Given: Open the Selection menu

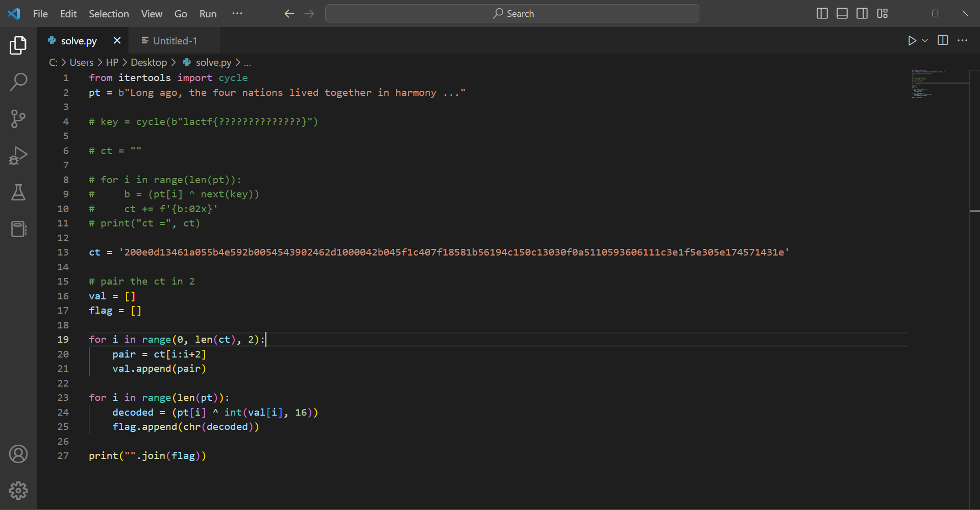Looking at the screenshot, I should 109,14.
